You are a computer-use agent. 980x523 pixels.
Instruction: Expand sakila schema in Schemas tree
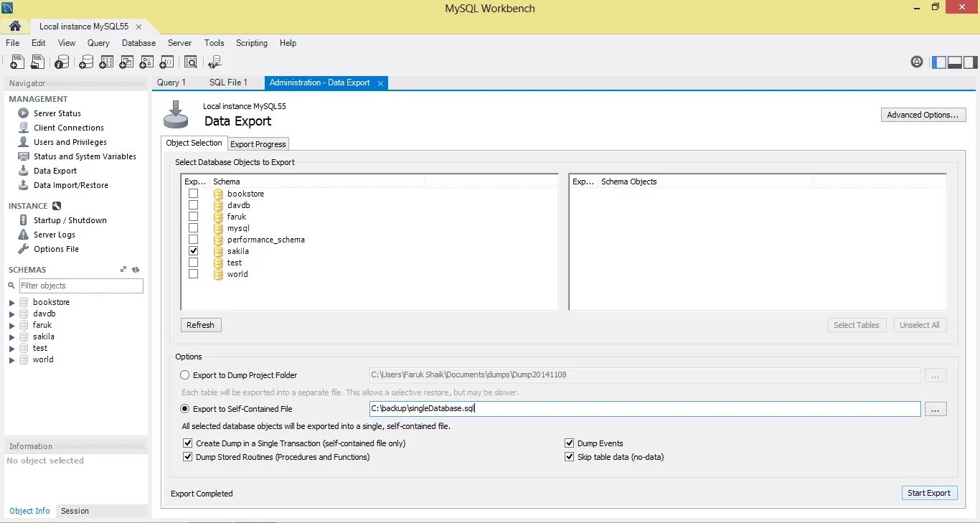pyautogui.click(x=11, y=337)
